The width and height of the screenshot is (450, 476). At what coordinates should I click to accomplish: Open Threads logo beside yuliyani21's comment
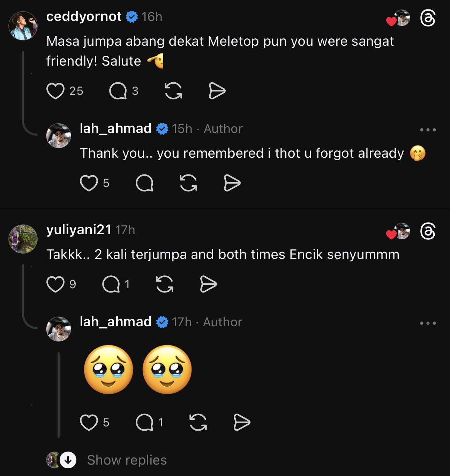point(428,231)
